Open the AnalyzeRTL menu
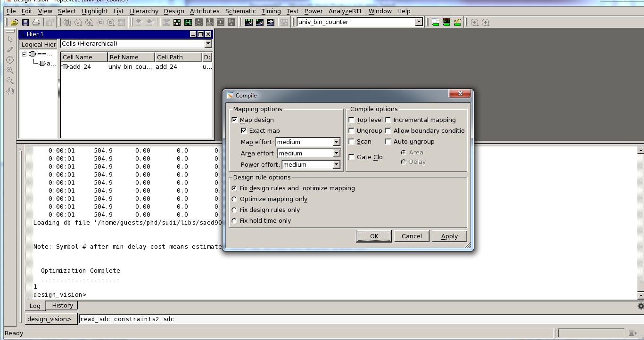 pos(346,11)
